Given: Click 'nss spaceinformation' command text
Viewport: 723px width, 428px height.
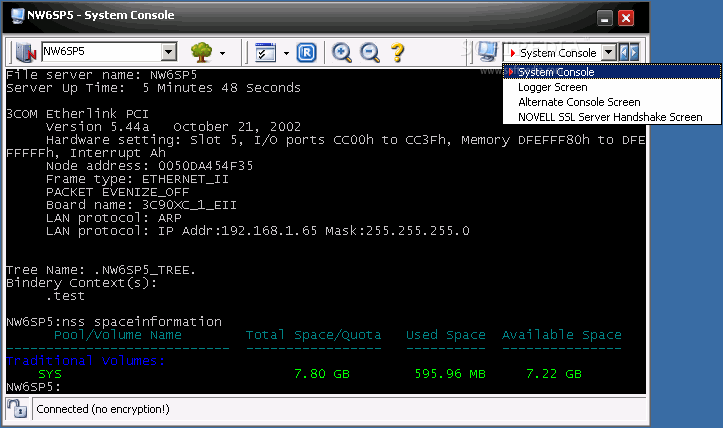Looking at the screenshot, I should (x=142, y=321).
